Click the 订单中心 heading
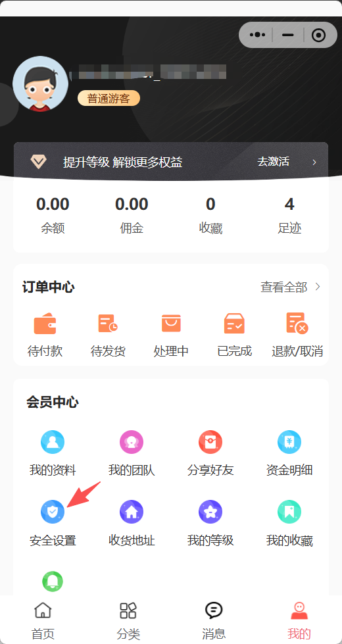The image size is (342, 644). click(49, 287)
